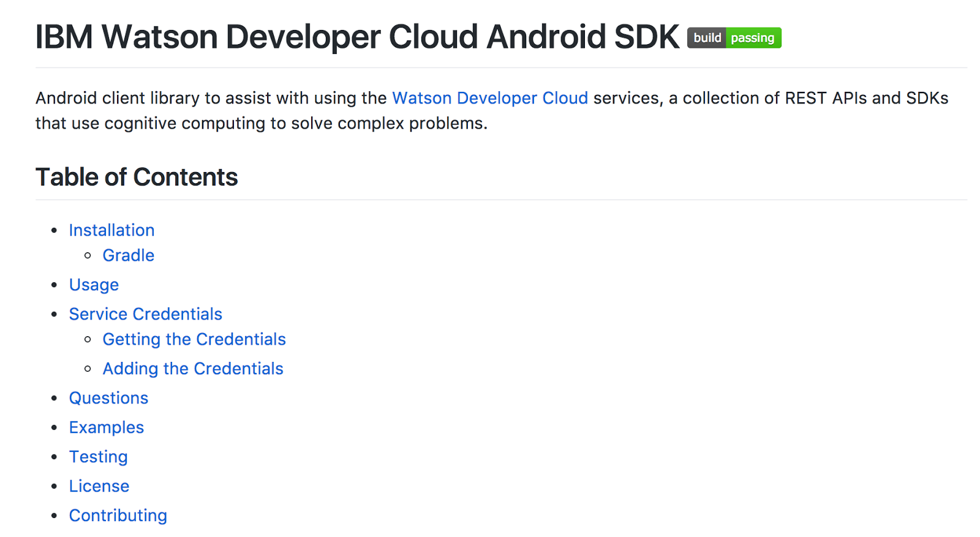The width and height of the screenshot is (980, 537).
Task: Jump to the Questions section
Action: pos(108,398)
